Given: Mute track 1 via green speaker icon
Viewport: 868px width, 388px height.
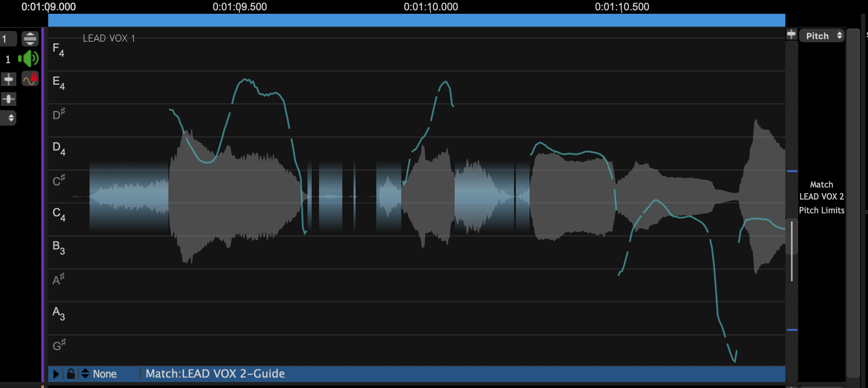Looking at the screenshot, I should (x=29, y=59).
